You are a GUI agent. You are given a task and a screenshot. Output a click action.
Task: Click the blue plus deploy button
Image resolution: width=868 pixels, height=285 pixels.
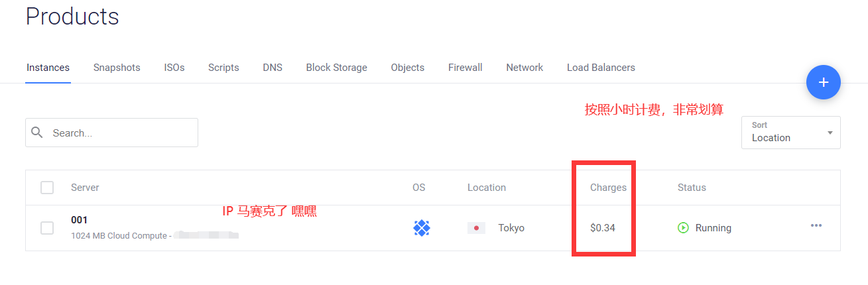point(823,83)
